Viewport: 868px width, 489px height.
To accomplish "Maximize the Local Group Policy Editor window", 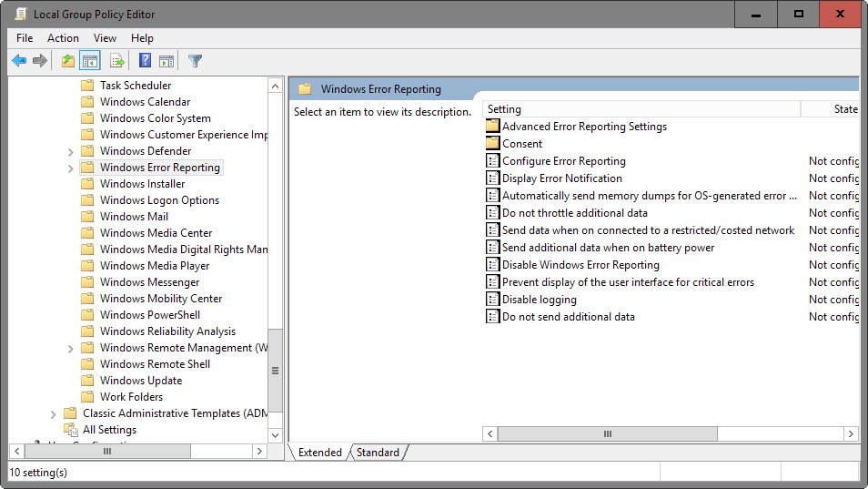I will pos(798,15).
